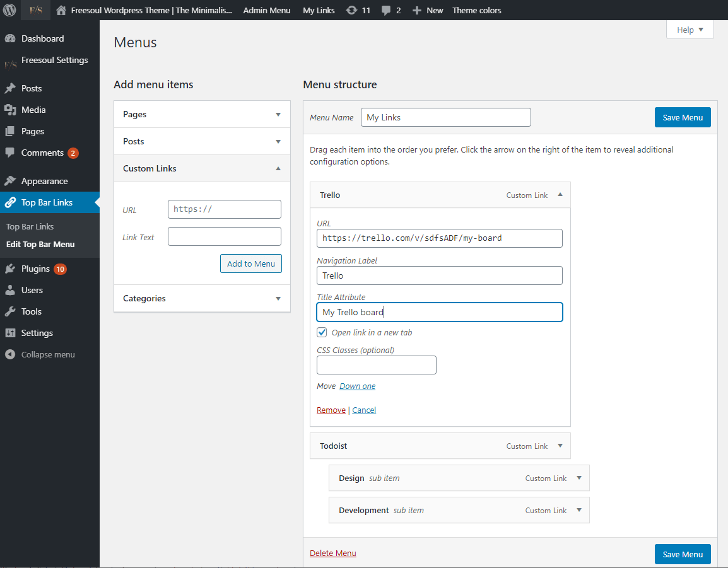Focus the Menu Name field
The width and height of the screenshot is (728, 568).
pos(446,117)
